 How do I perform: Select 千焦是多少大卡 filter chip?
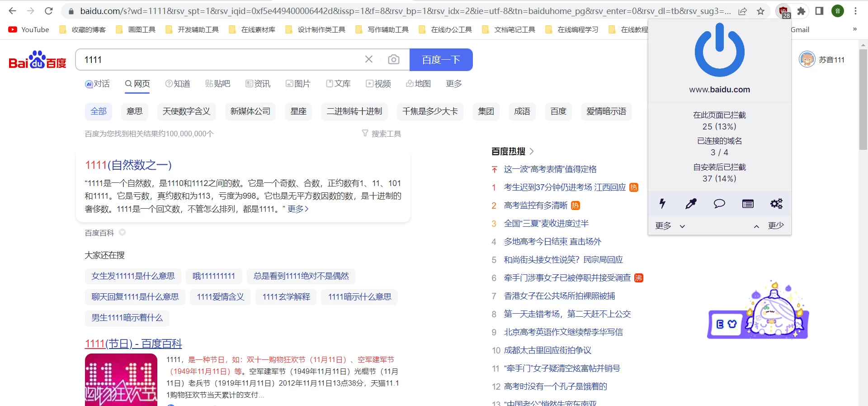click(430, 111)
